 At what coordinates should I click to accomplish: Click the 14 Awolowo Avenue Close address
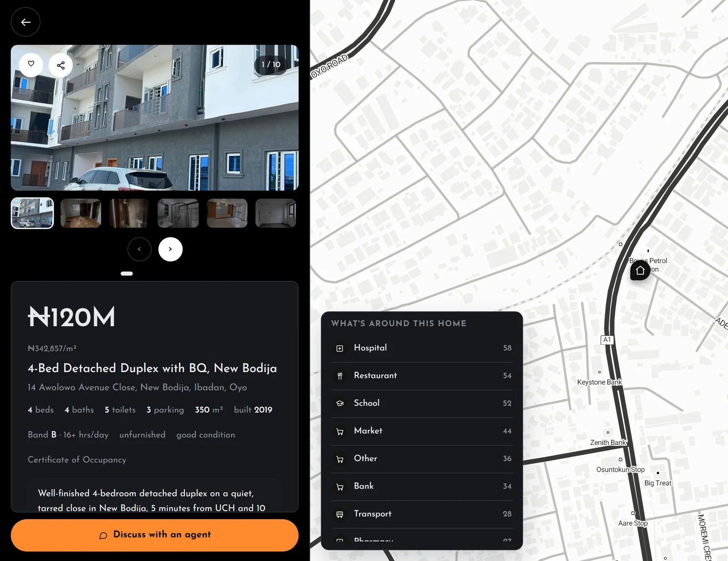(137, 388)
